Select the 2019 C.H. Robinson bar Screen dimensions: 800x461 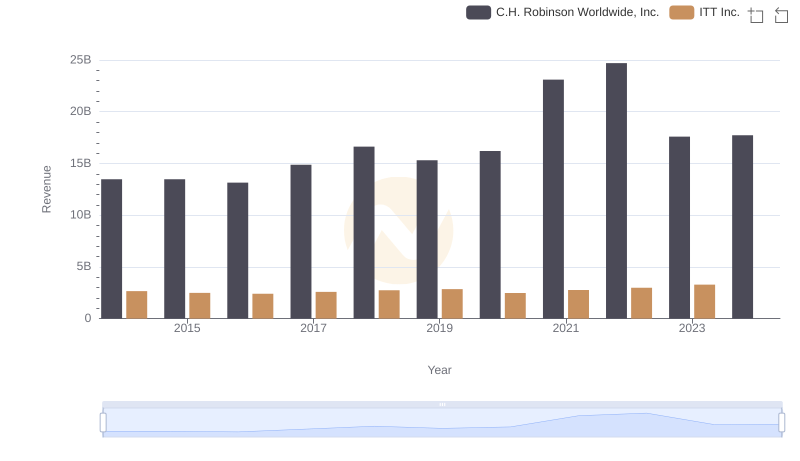click(x=427, y=239)
